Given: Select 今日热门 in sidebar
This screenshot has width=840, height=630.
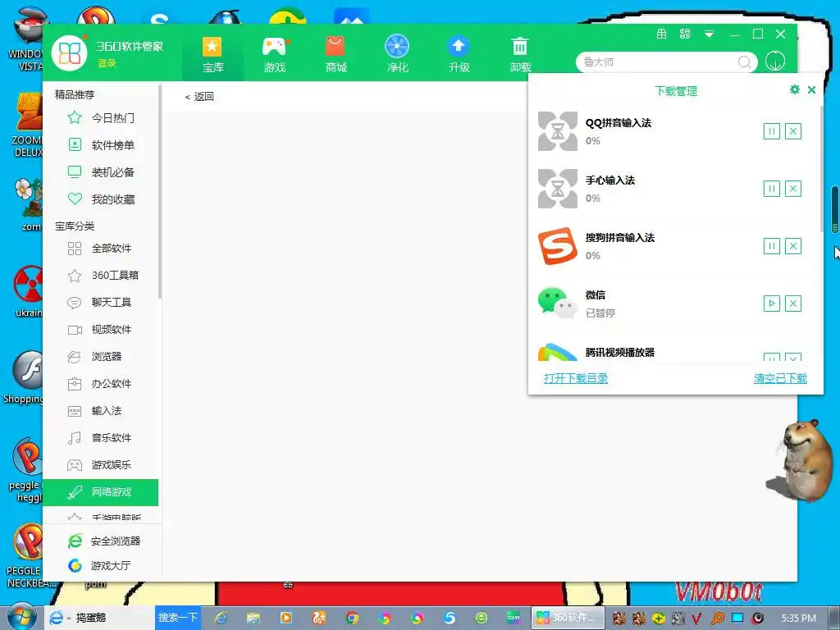Looking at the screenshot, I should [101, 118].
